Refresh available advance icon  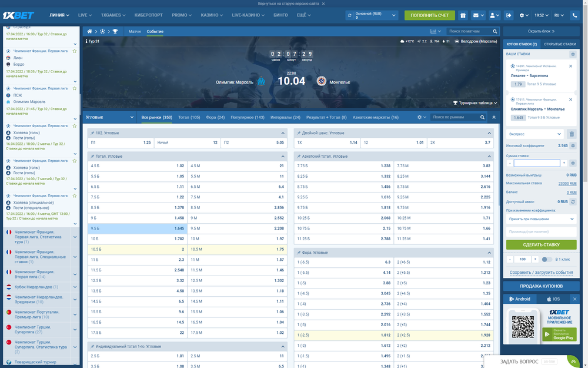[573, 201]
